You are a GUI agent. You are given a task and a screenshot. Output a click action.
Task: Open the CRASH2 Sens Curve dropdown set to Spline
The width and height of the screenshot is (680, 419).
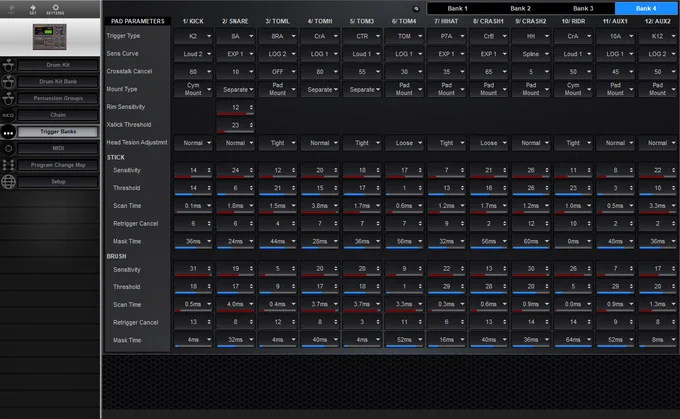click(x=531, y=54)
